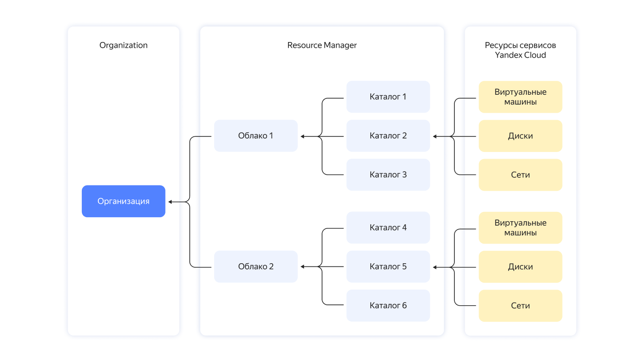Viewport: 644px width, 362px height.
Task: Select the Каталог 5 box
Action: coord(388,267)
